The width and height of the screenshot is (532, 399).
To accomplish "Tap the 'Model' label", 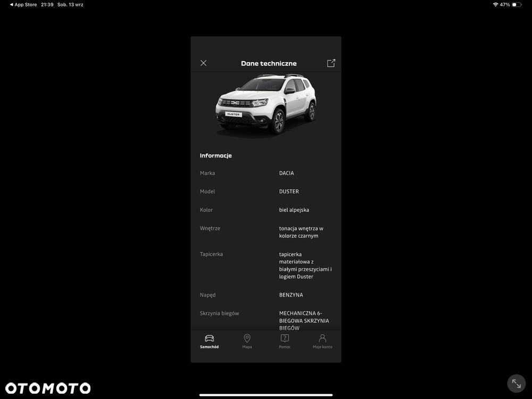I will (x=207, y=192).
